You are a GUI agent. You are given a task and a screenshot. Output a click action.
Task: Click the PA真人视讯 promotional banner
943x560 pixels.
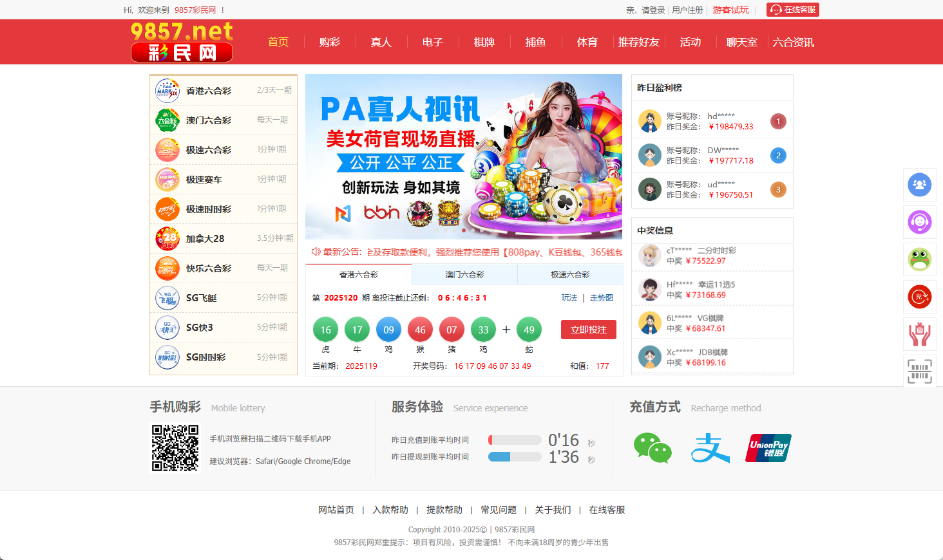coord(464,156)
